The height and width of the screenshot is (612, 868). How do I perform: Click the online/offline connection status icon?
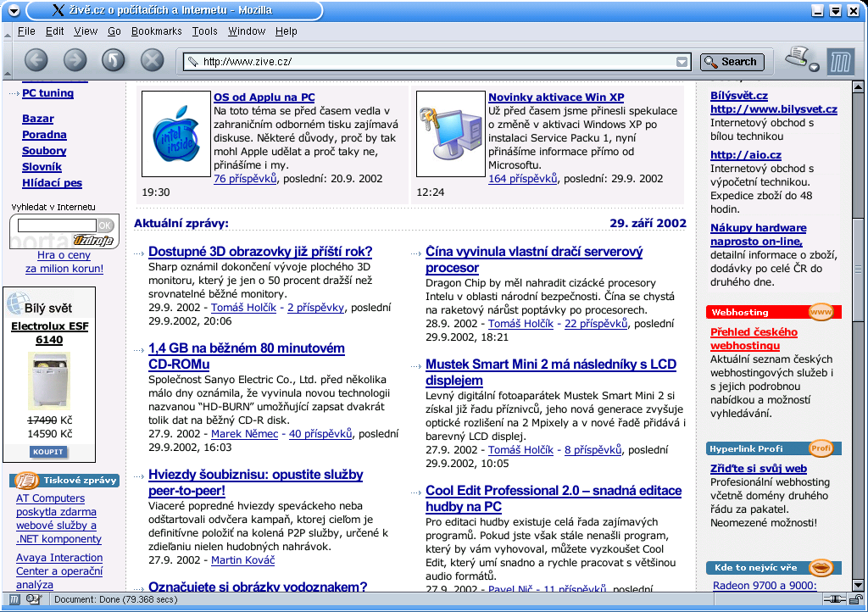coord(834,599)
